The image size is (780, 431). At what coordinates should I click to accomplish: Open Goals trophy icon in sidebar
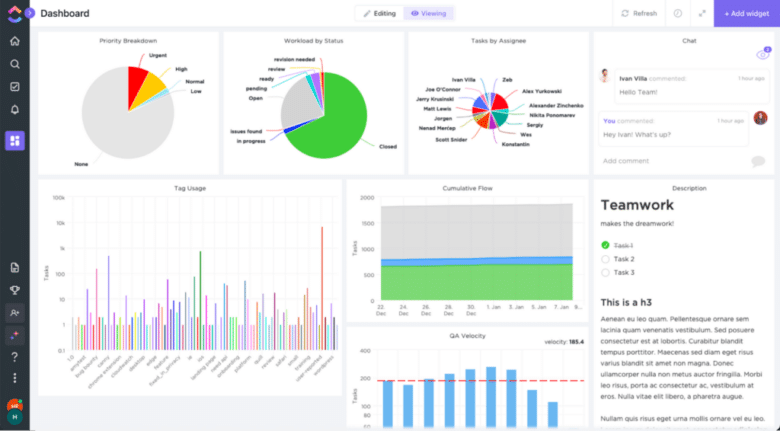[14, 290]
